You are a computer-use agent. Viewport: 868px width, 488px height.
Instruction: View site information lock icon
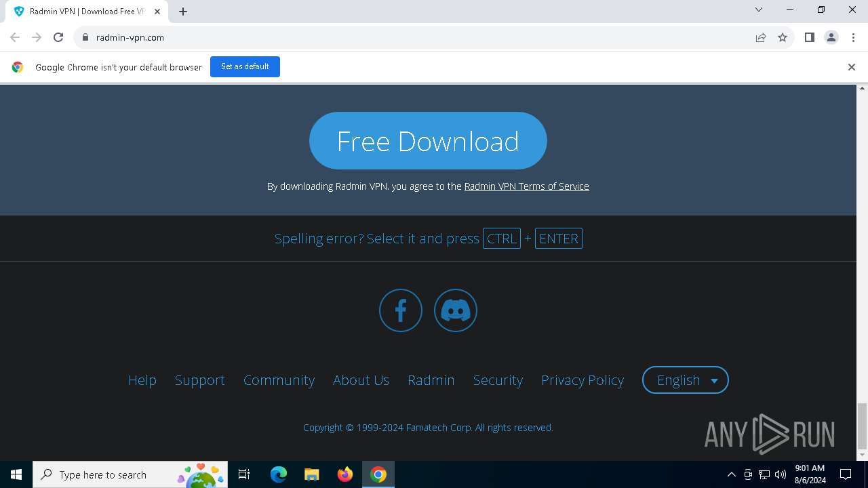pyautogui.click(x=85, y=37)
